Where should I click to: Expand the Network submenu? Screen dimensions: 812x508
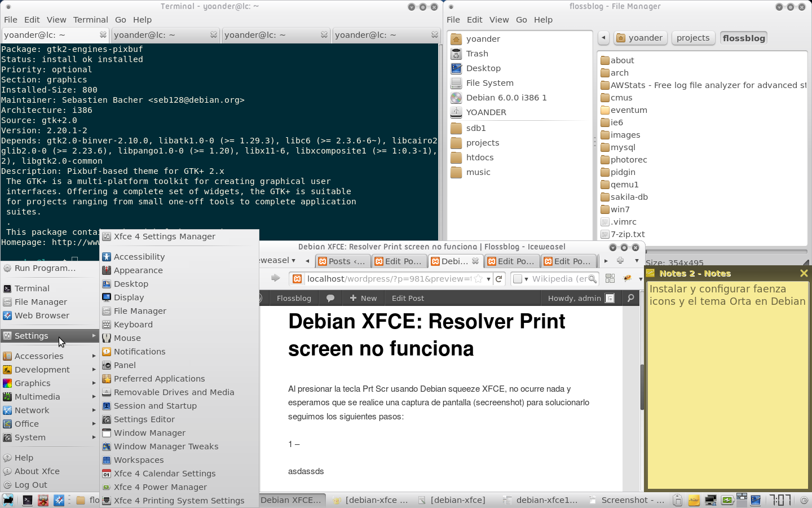tap(50, 410)
